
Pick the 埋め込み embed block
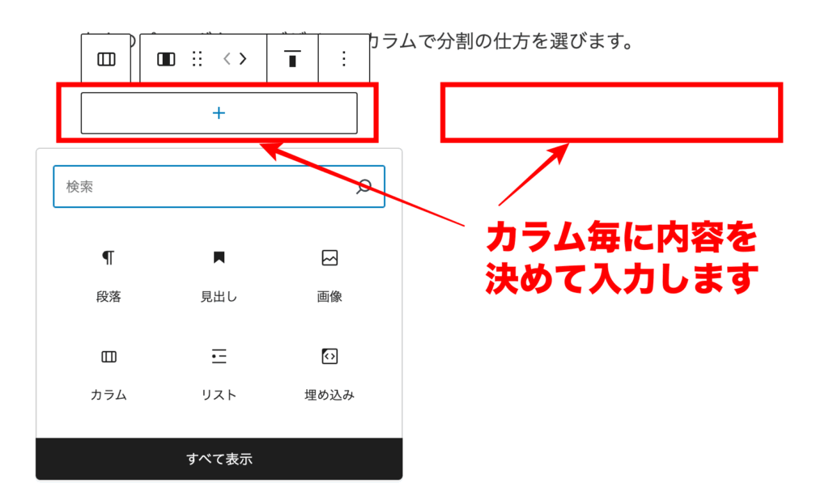pos(329,373)
